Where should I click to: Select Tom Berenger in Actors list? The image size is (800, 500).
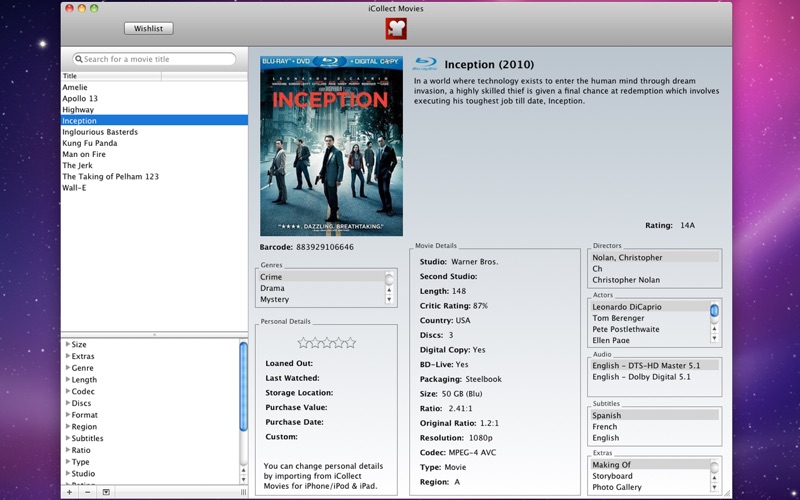point(650,318)
